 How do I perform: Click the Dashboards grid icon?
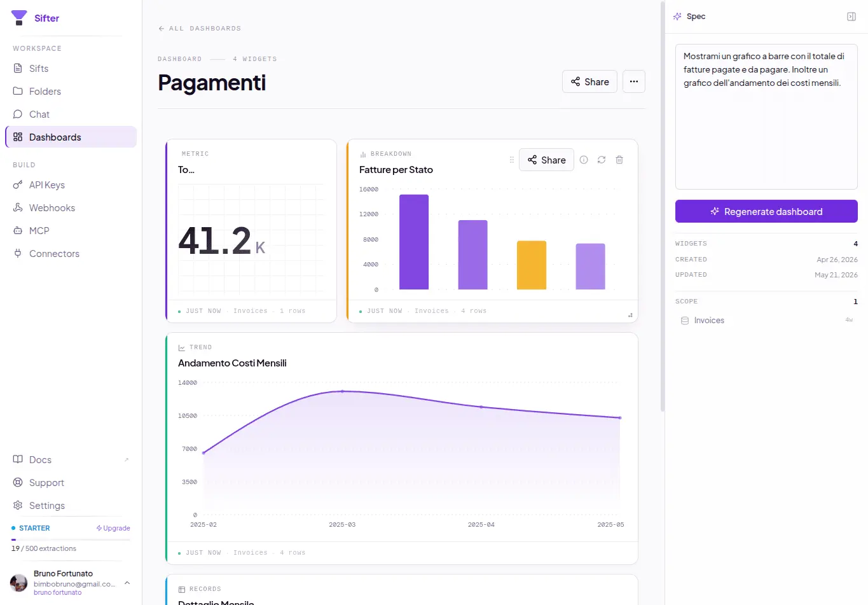pos(18,137)
